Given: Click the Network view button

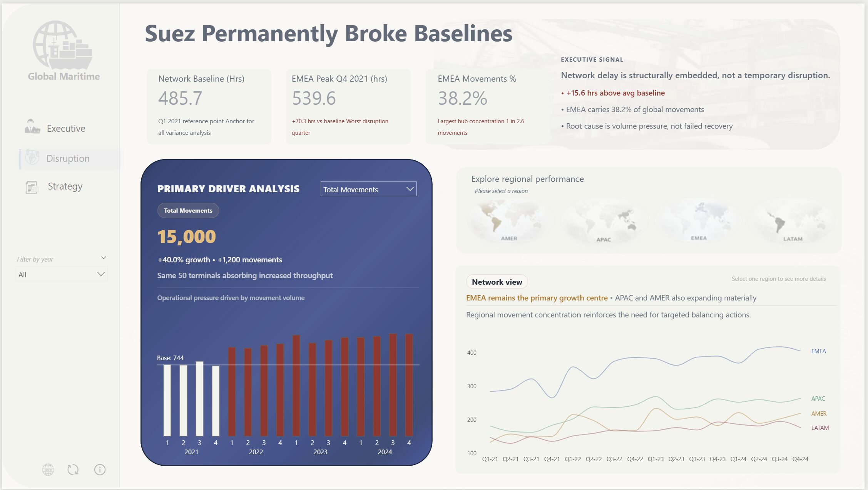Looking at the screenshot, I should (497, 282).
